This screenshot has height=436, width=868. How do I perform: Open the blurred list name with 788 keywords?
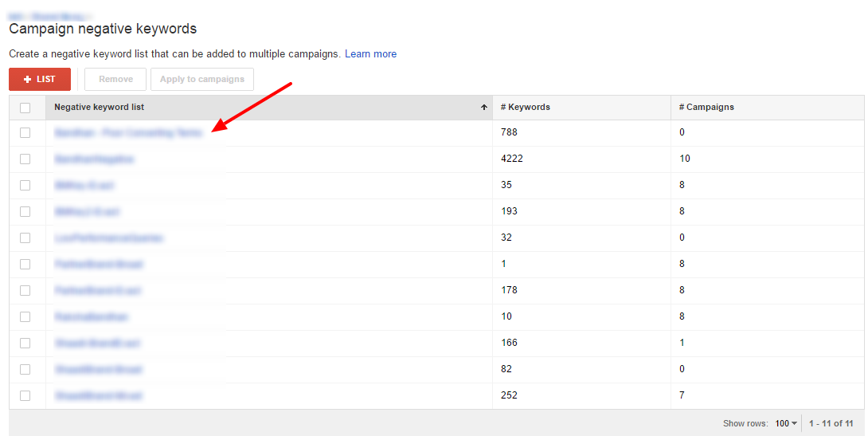coord(128,133)
